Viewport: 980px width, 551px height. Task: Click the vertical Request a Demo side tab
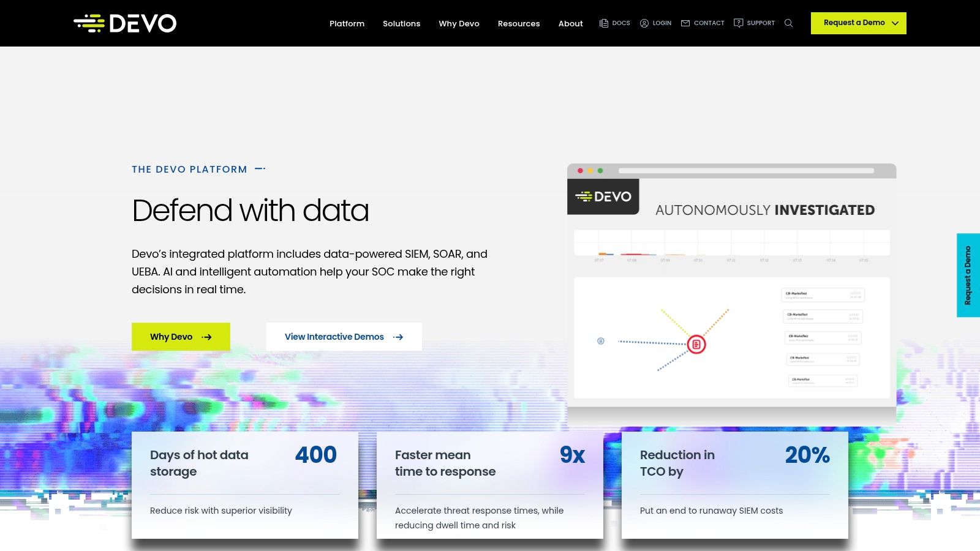[x=968, y=275]
